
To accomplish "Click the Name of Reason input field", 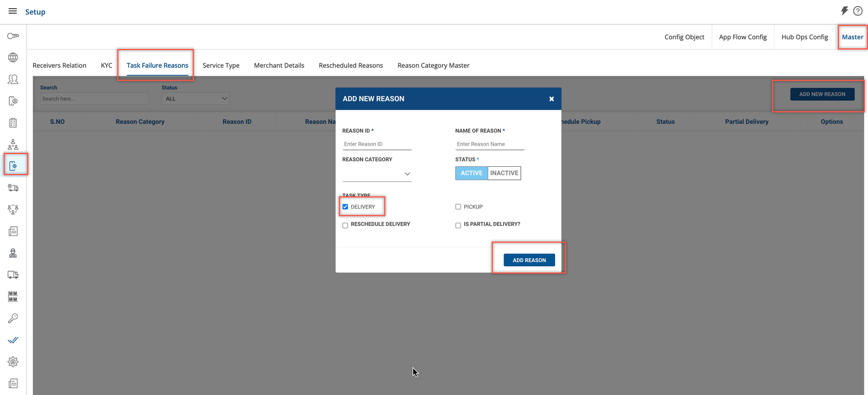I will pos(490,144).
